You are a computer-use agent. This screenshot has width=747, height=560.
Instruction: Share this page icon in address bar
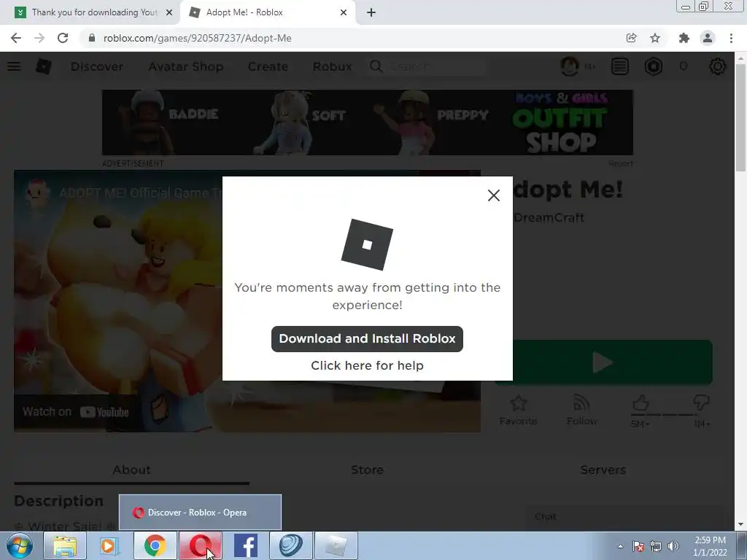631,38
